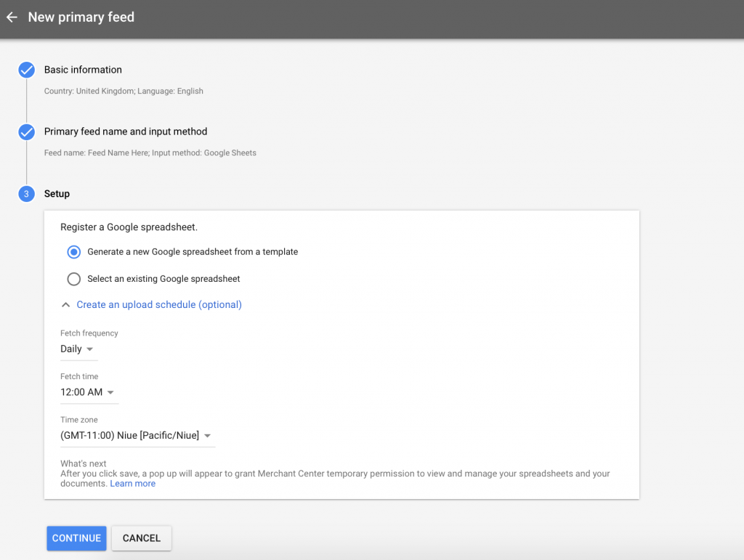Image resolution: width=744 pixels, height=560 pixels.
Task: Click the Fetch frequency label
Action: (x=89, y=333)
